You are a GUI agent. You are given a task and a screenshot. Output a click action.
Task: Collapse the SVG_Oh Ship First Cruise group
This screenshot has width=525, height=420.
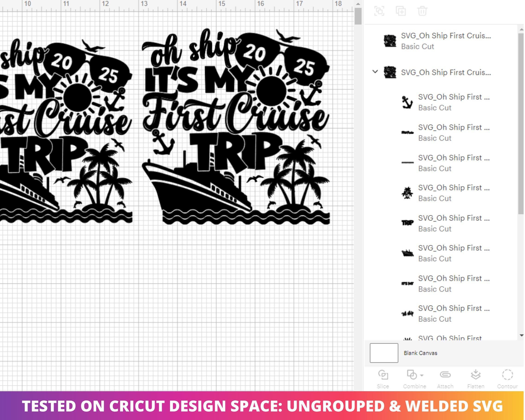click(x=375, y=72)
